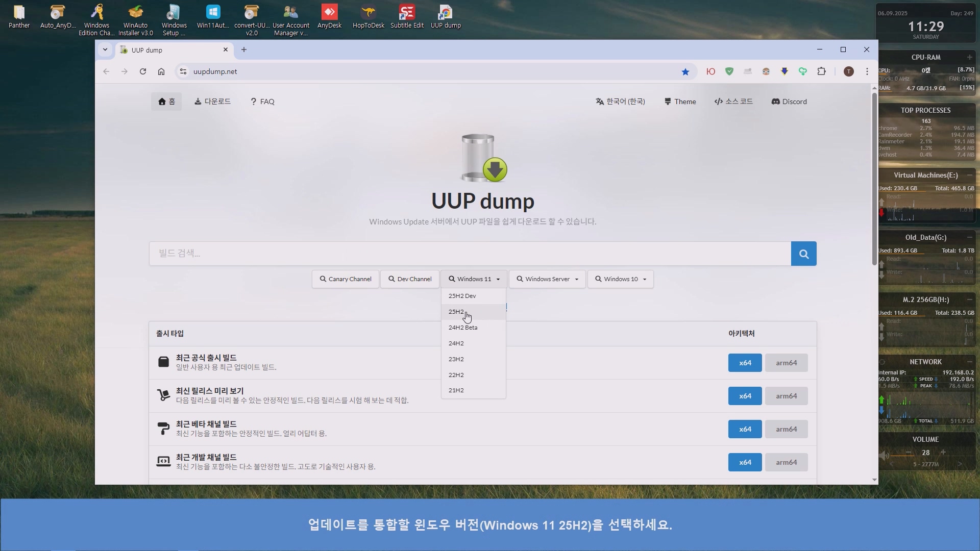The image size is (980, 551).
Task: Choose 22H2 in the Windows 11 list
Action: [474, 375]
